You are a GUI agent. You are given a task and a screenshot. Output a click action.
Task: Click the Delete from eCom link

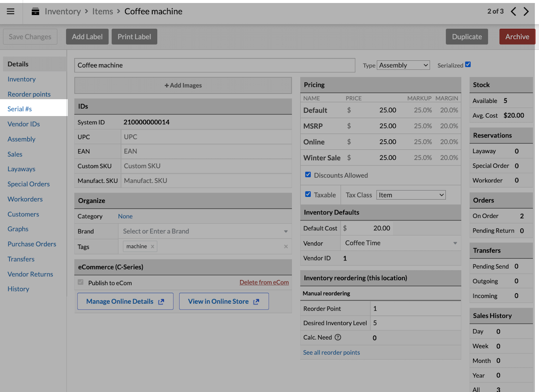(264, 282)
